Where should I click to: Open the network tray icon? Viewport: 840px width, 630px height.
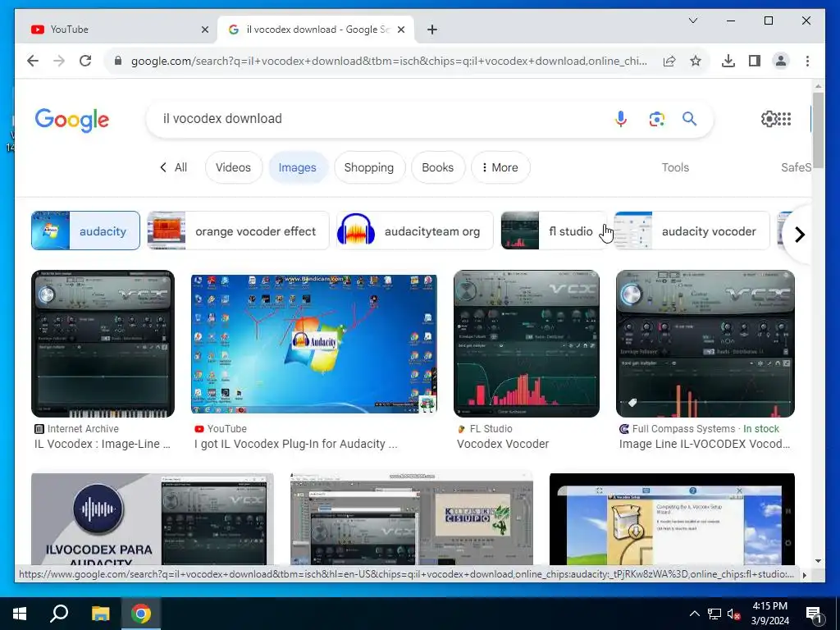click(x=714, y=614)
